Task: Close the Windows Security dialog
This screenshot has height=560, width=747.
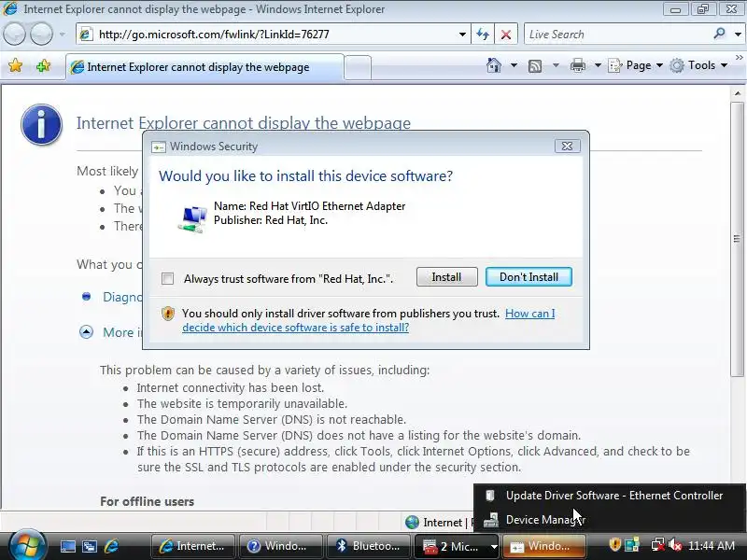Action: (x=567, y=147)
